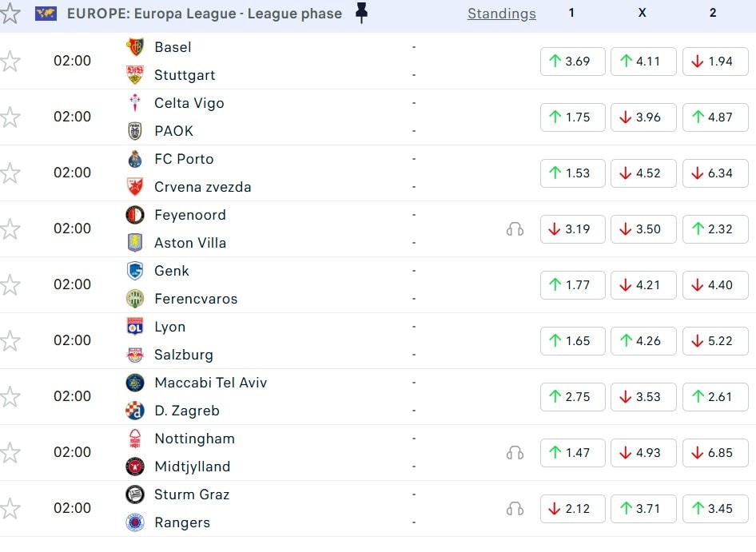Click audio commentary icon for Feyenoord match
Screen dimensions: 756x552
(x=515, y=229)
